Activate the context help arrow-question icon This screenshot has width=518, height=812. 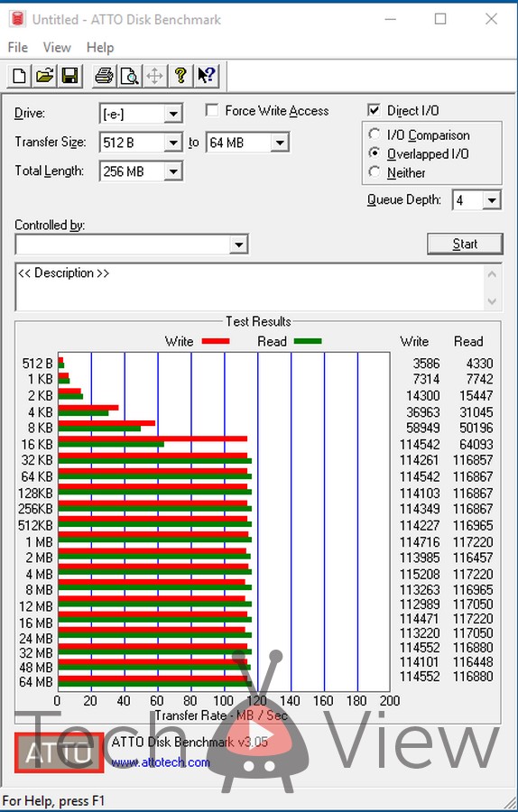click(207, 76)
